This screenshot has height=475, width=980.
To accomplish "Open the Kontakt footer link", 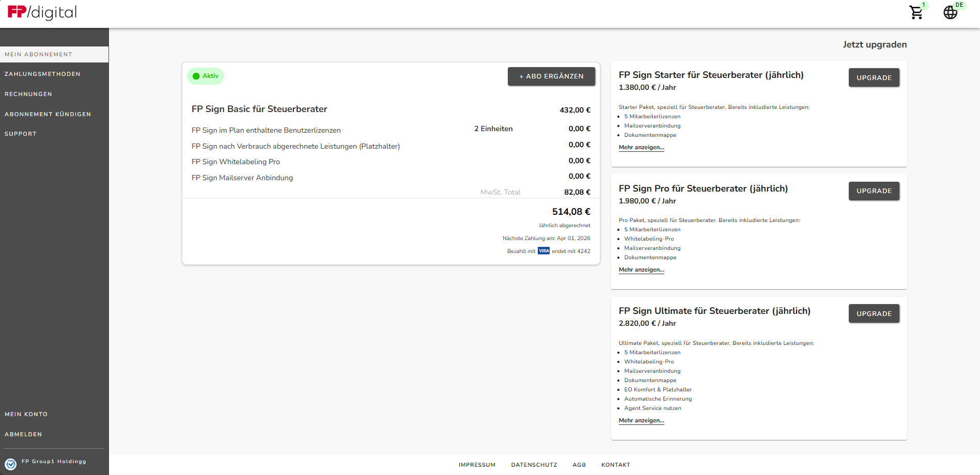I will tap(616, 465).
